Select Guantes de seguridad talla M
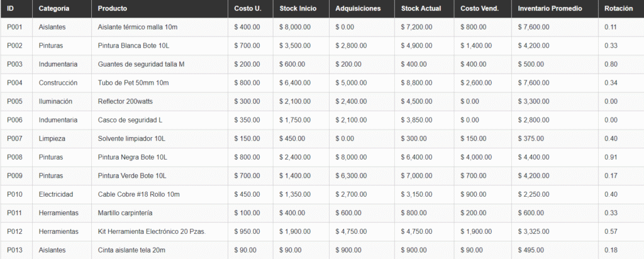Image resolution: width=644 pixels, height=259 pixels. coord(142,65)
